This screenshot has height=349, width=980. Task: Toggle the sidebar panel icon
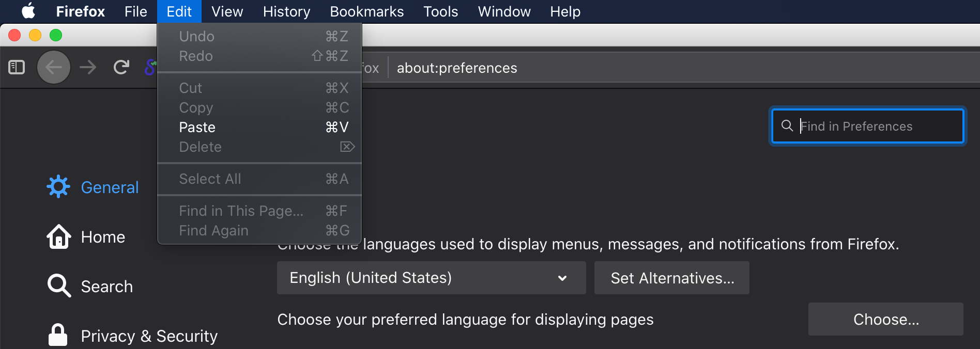coord(17,67)
